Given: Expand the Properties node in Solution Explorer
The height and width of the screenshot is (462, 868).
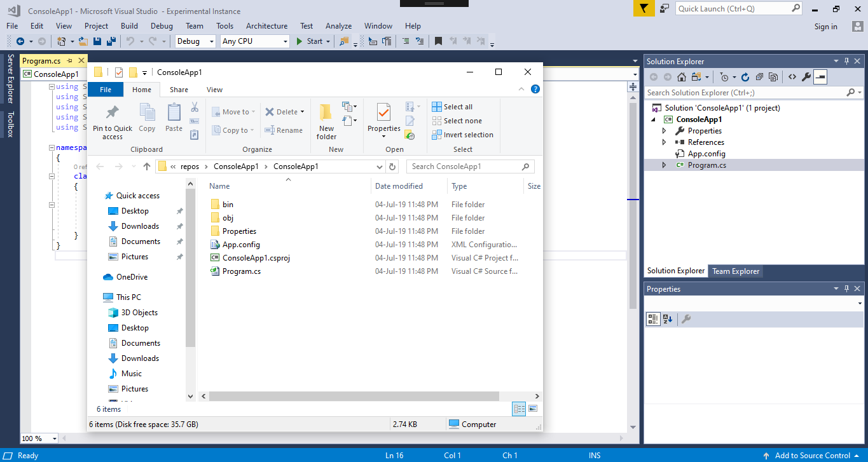Looking at the screenshot, I should tap(664, 131).
